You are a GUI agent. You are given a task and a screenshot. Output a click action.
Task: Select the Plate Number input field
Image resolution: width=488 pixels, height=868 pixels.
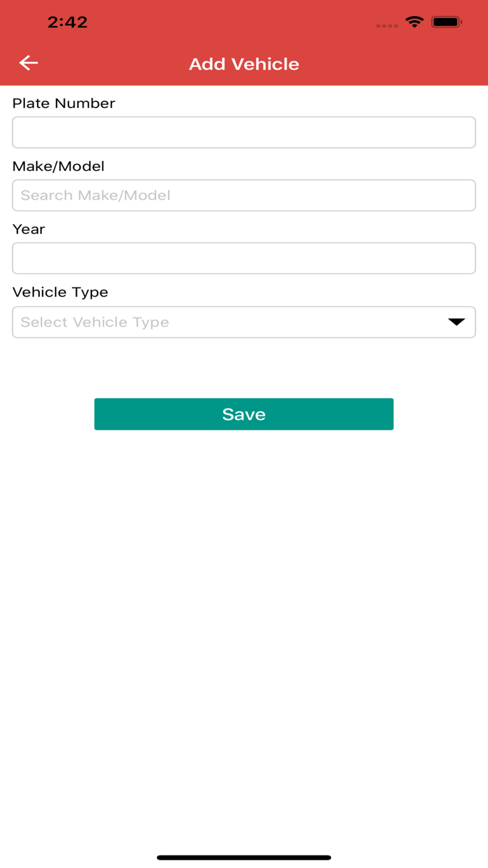click(x=243, y=132)
